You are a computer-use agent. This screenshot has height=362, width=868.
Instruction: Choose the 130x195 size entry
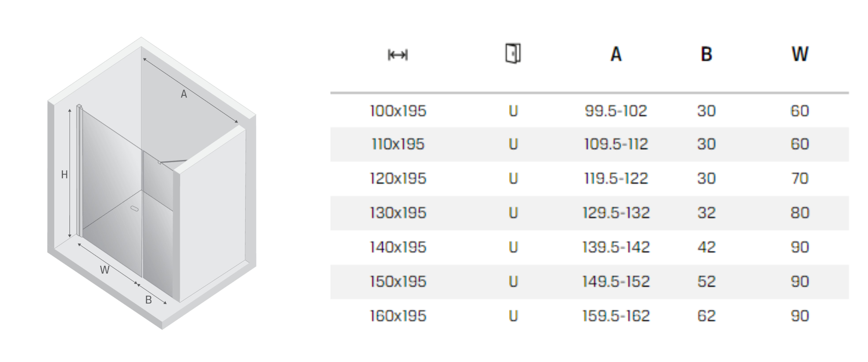click(x=398, y=213)
